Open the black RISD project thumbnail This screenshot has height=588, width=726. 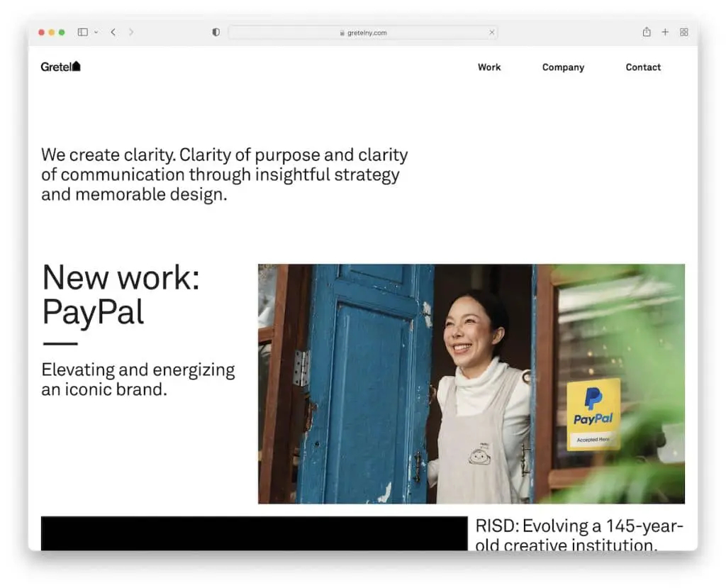pos(255,533)
